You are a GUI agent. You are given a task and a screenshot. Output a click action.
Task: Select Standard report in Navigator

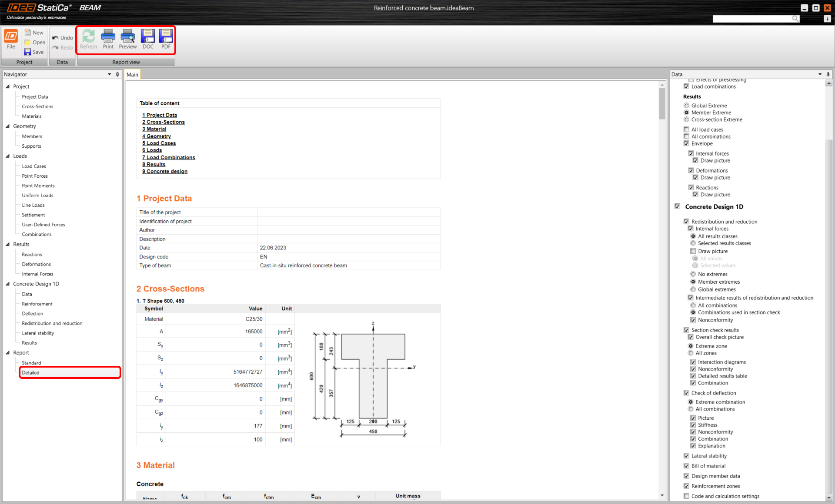point(31,363)
